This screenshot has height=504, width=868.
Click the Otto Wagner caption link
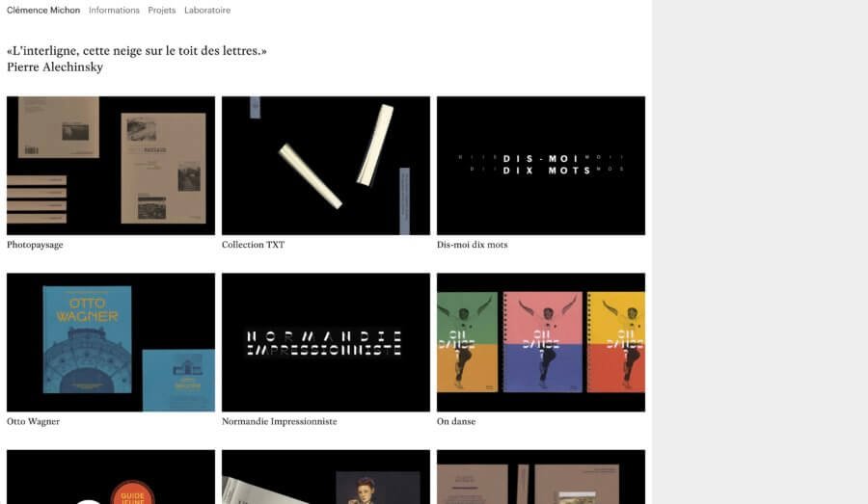pyautogui.click(x=33, y=421)
